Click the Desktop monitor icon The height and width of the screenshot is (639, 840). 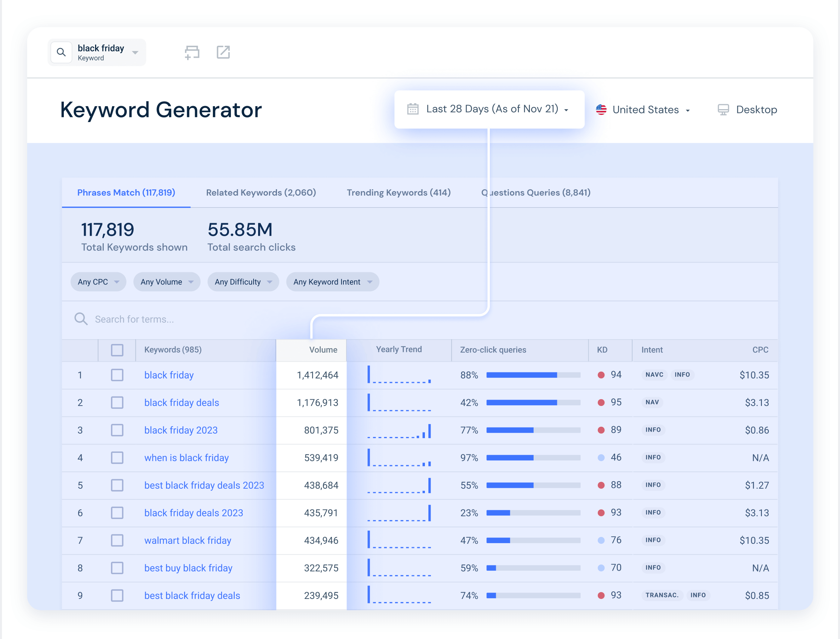click(x=723, y=110)
